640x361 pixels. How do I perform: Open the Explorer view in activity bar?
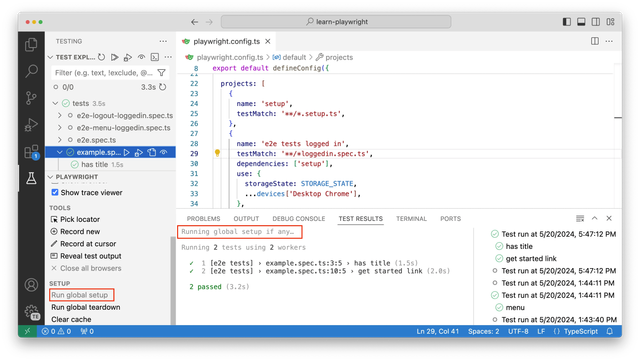point(31,45)
